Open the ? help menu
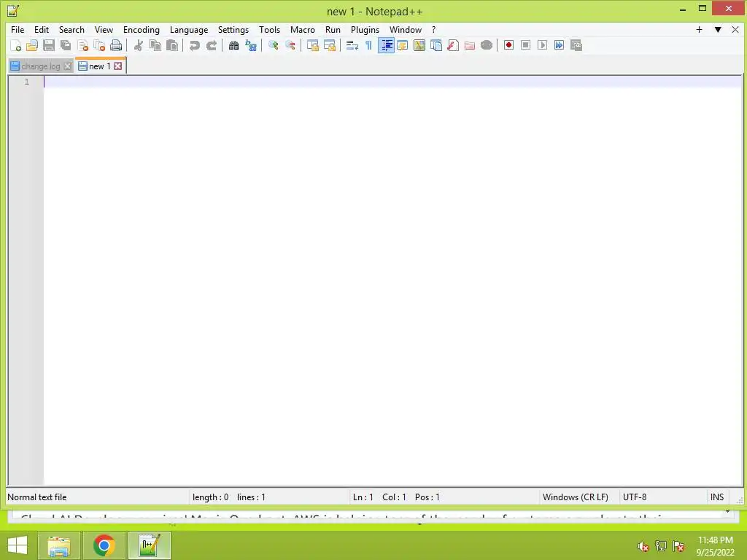 tap(433, 29)
